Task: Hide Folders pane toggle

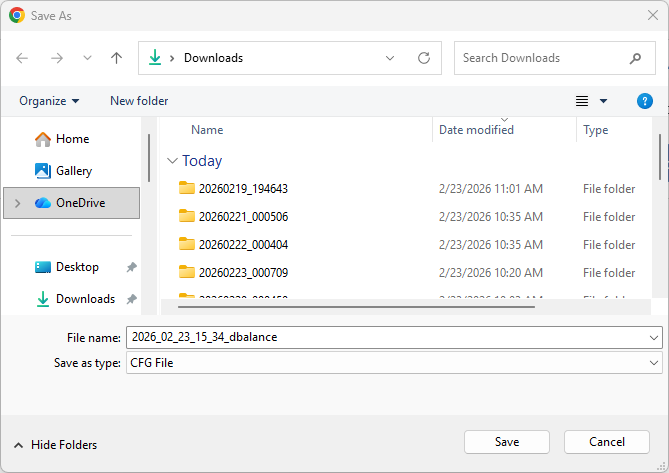Action: [x=55, y=445]
